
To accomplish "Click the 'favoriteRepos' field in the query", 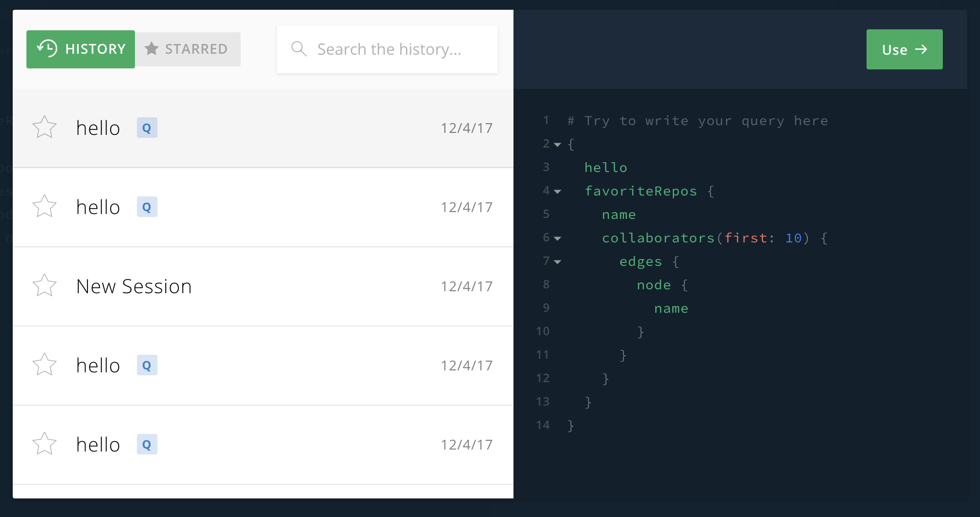I will click(x=641, y=191).
